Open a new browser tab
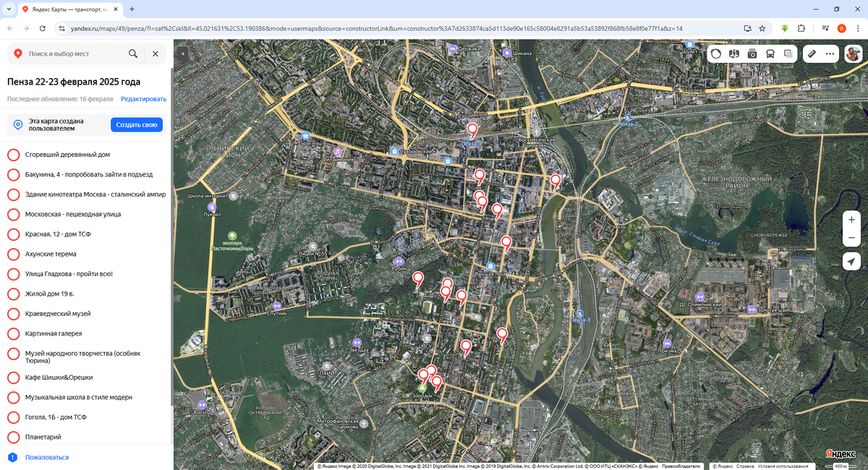Screen dimensions: 868x470 click(x=132, y=9)
